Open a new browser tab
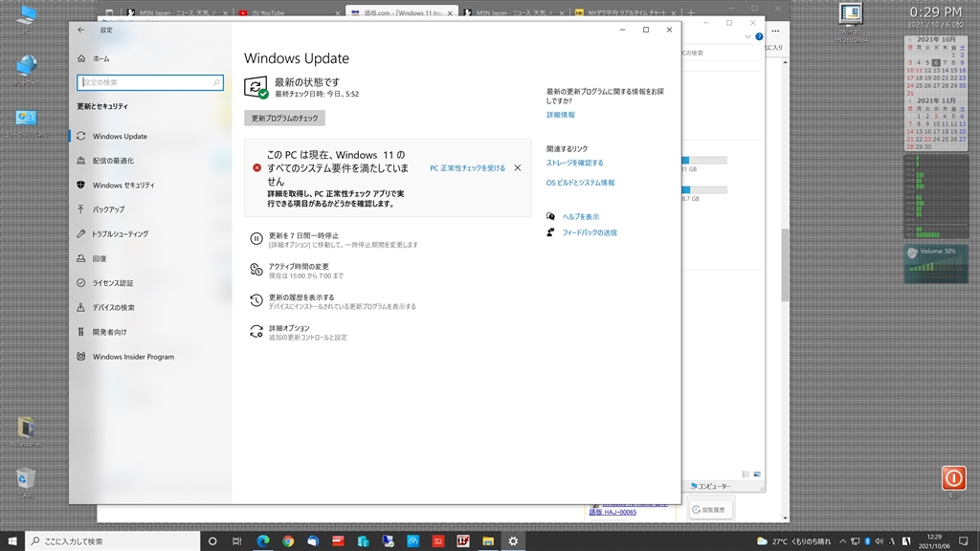Viewport: 980px width, 551px height. pos(691,12)
